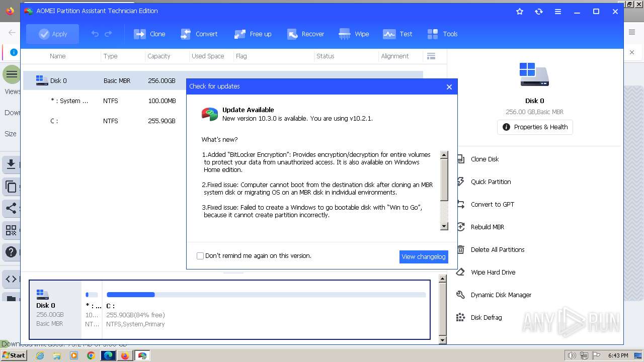Click the Redo arrow icon
644x362 pixels.
(108, 34)
